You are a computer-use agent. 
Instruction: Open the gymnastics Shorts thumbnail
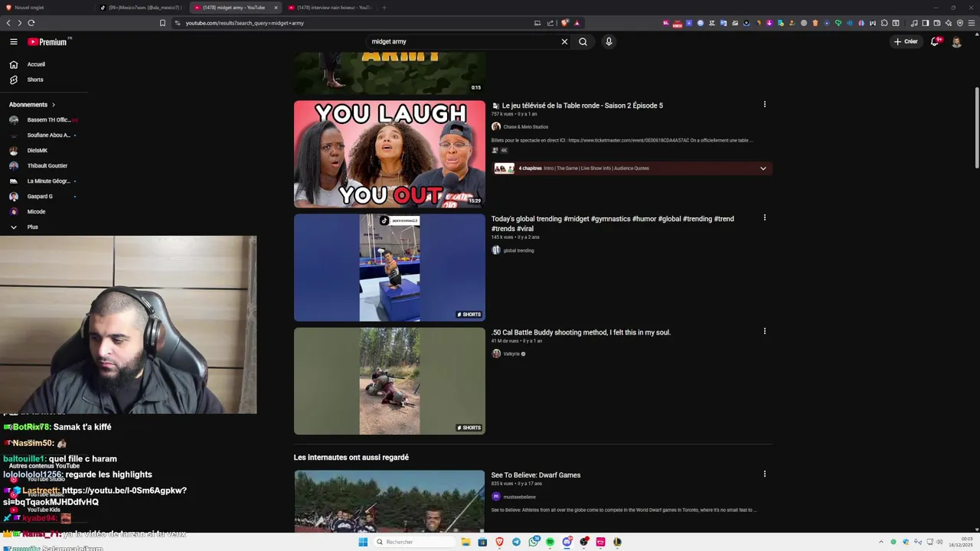(x=390, y=268)
